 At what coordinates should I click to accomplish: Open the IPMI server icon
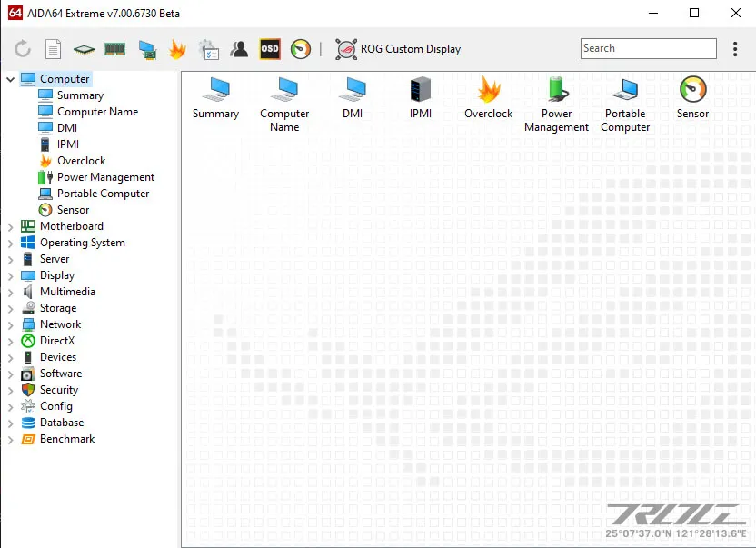tap(420, 95)
